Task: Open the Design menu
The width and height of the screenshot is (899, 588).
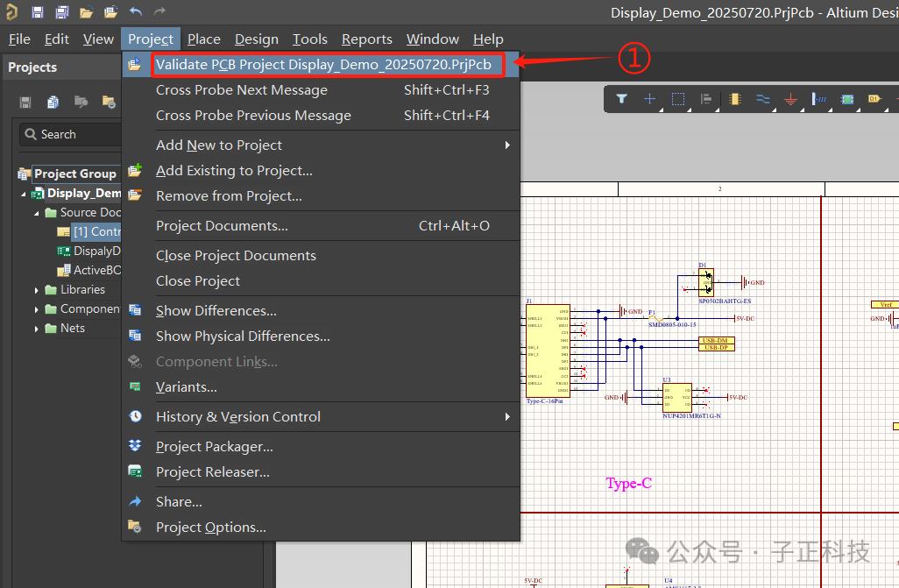Action: click(256, 39)
